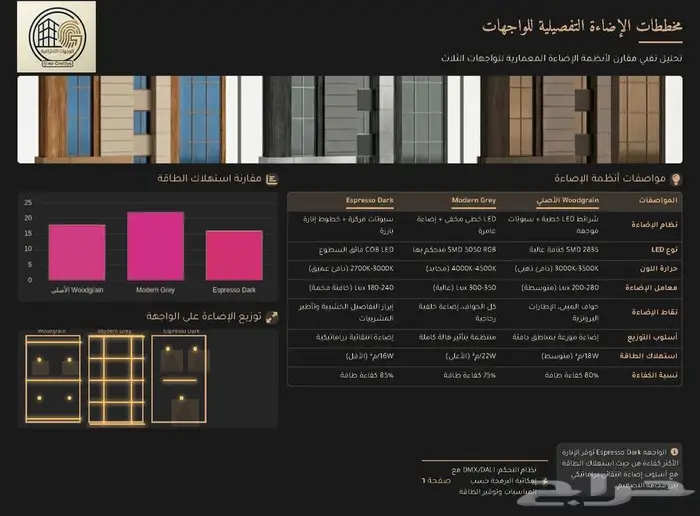Click the نوع LED row label

click(664, 250)
